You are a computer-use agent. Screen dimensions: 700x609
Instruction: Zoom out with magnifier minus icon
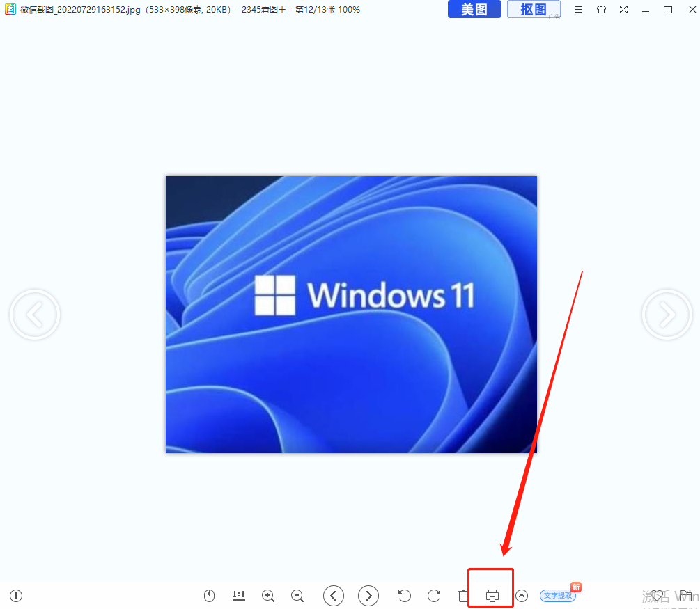(x=297, y=596)
